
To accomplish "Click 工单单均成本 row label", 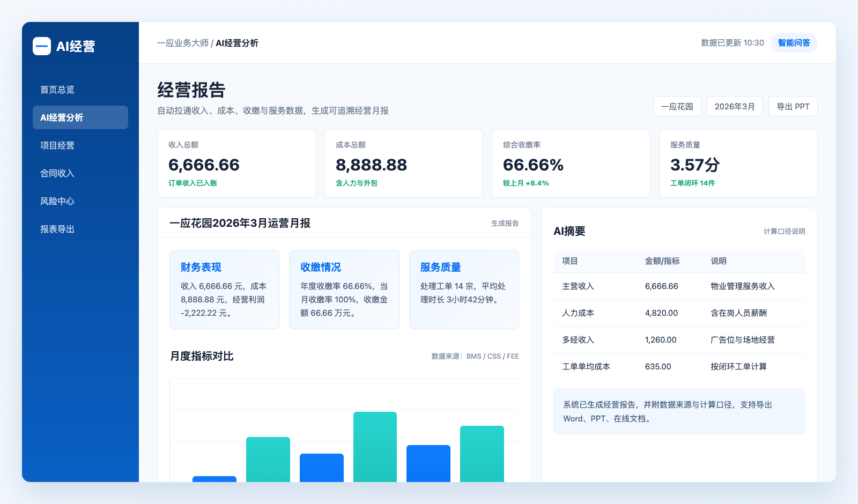I will (586, 367).
